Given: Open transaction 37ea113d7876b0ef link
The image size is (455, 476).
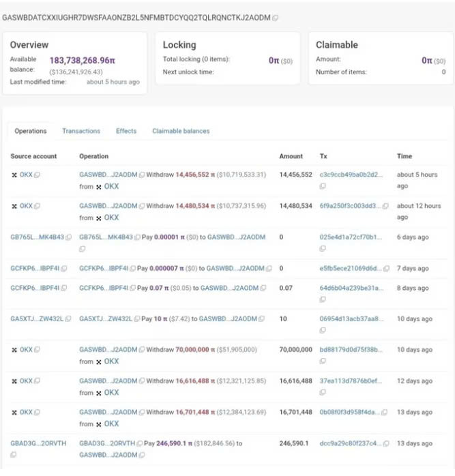Looking at the screenshot, I should 351,381.
